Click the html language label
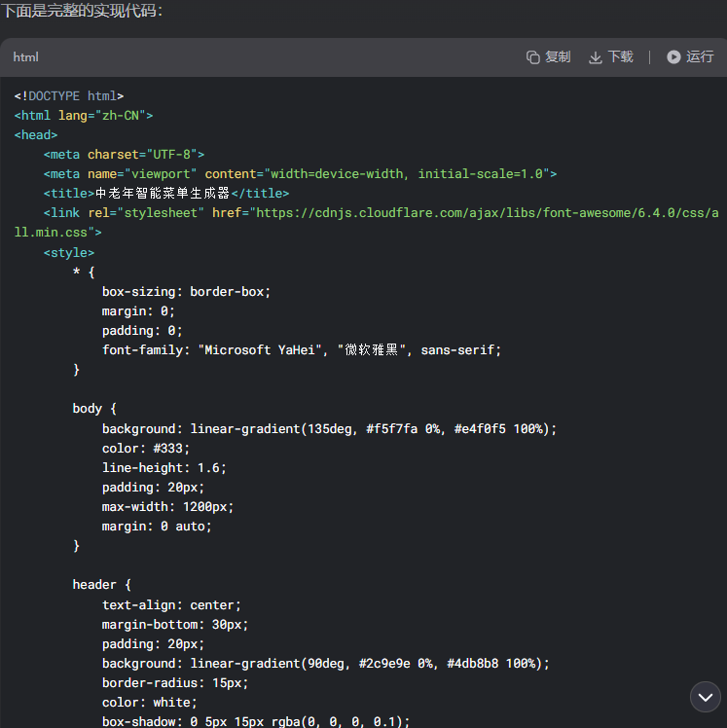Screen dimensions: 727x728 (x=25, y=57)
